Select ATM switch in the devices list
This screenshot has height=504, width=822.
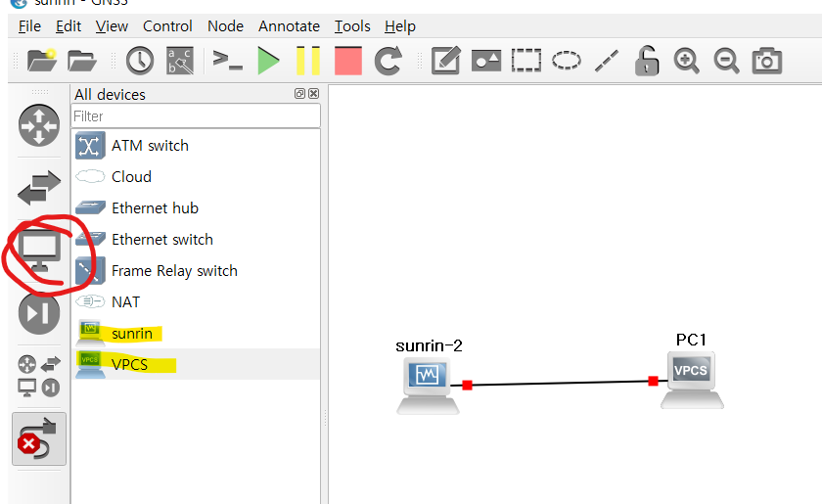pos(196,145)
